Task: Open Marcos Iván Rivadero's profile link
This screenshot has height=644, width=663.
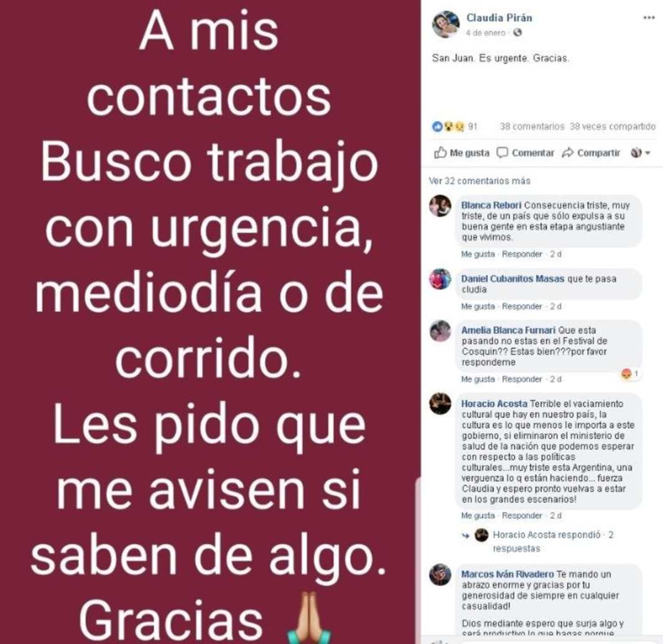Action: [x=508, y=574]
